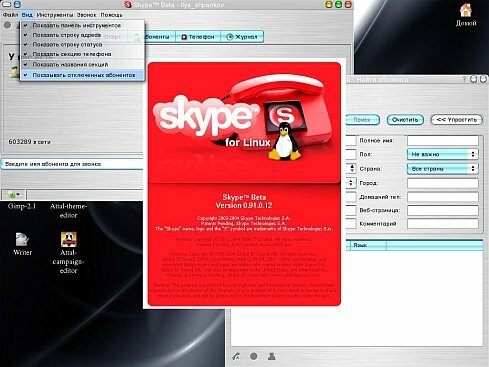This screenshot has width=489, height=367.
Task: Click the green maximize button of the Skype window
Action: point(338,4)
